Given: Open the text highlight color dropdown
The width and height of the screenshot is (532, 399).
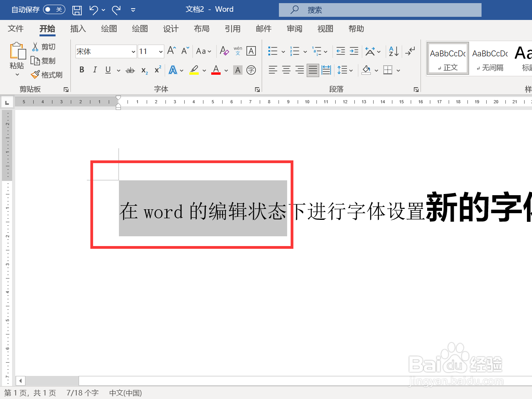Looking at the screenshot, I should 204,70.
